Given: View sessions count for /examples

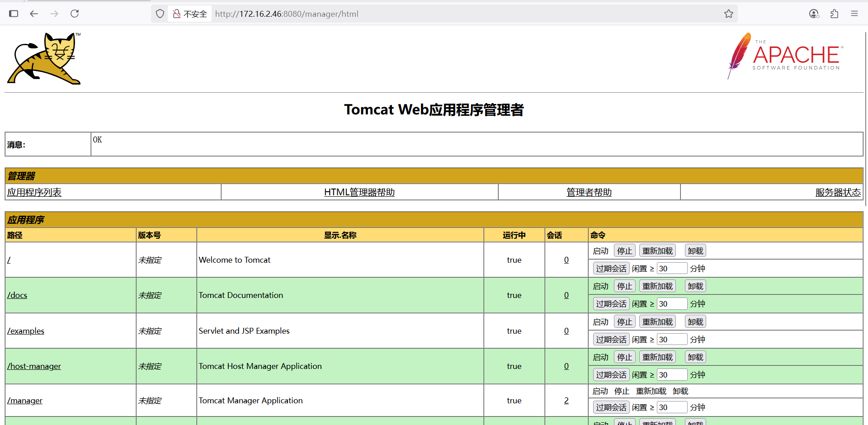Looking at the screenshot, I should [x=566, y=331].
